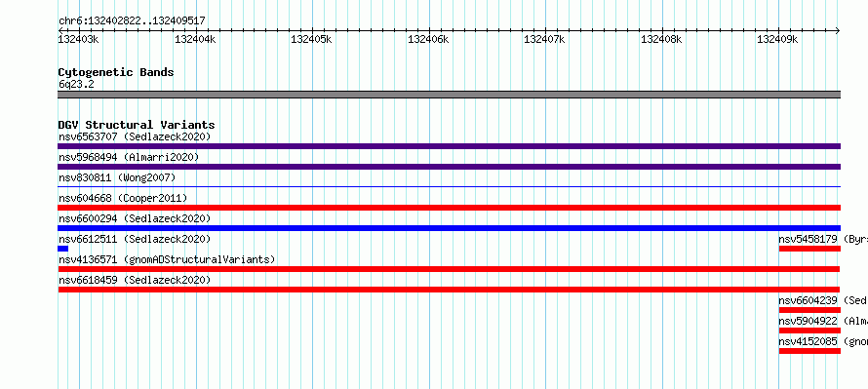The image size is (868, 389).
Task: Click the chr6:132402822..132409517 region label
Action: pyautogui.click(x=132, y=20)
